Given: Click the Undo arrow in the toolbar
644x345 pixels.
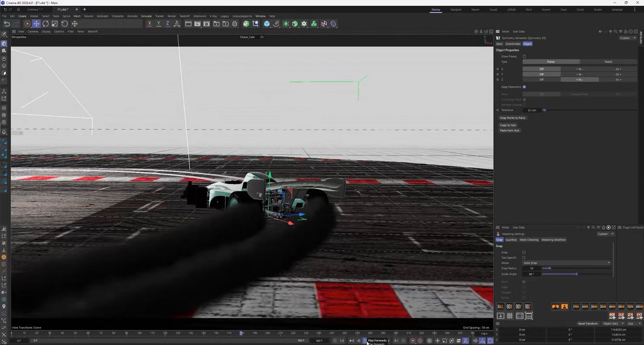Looking at the screenshot, I should click(7, 24).
